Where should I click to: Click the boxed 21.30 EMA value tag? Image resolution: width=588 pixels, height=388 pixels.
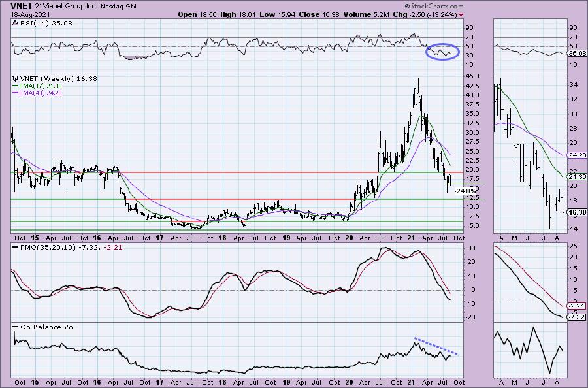click(x=577, y=176)
